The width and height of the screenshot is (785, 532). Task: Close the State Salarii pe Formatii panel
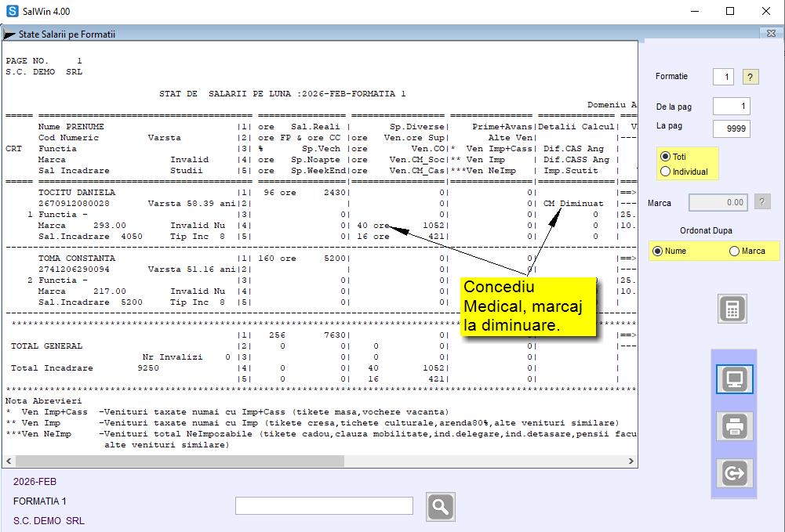[771, 34]
